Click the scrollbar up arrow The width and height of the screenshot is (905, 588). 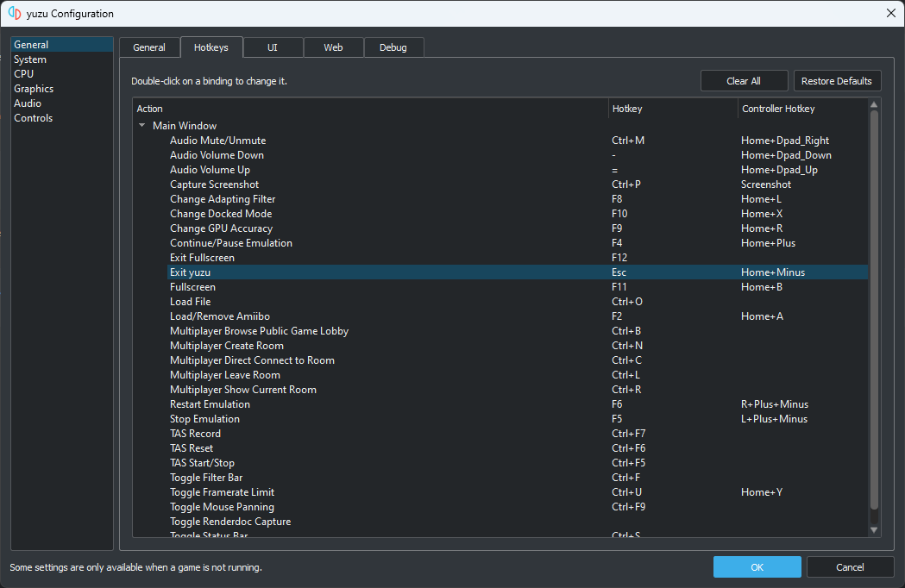[x=874, y=104]
